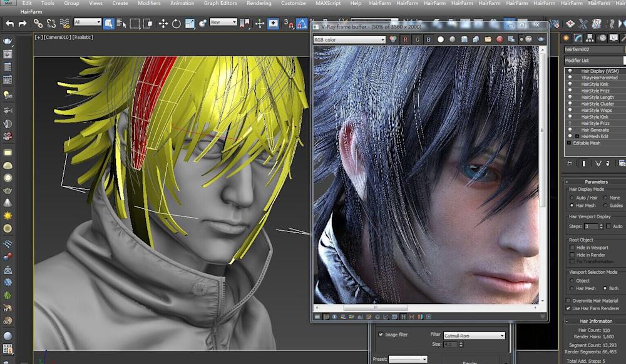The width and height of the screenshot is (626, 364).
Task: Select Both viewport selection mode
Action: pyautogui.click(x=605, y=288)
